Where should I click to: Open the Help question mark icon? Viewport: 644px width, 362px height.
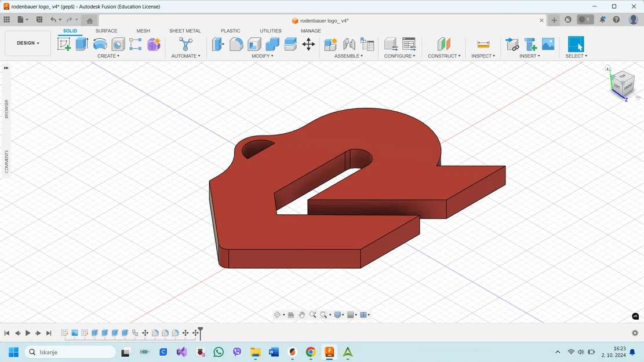click(616, 19)
